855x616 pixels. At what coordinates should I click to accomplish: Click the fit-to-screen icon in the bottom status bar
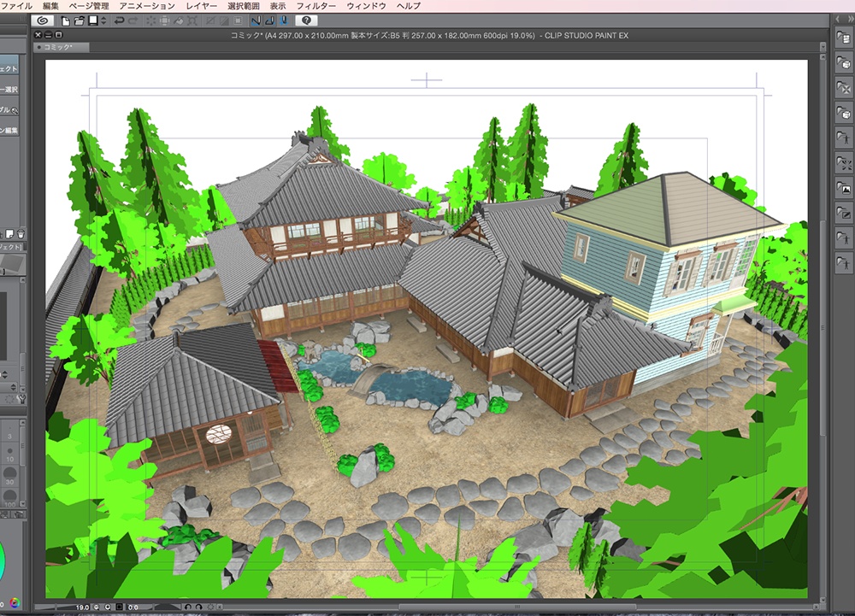[x=119, y=607]
